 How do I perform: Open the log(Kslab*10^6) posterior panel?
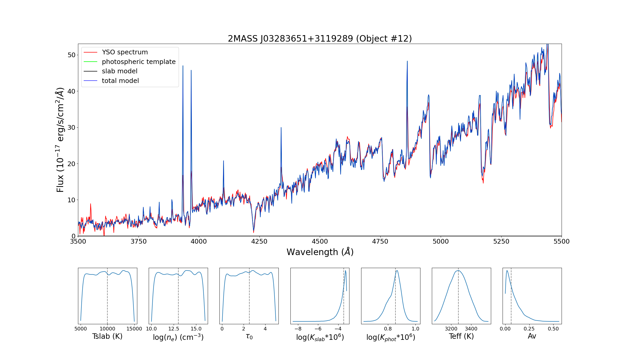[320, 296]
